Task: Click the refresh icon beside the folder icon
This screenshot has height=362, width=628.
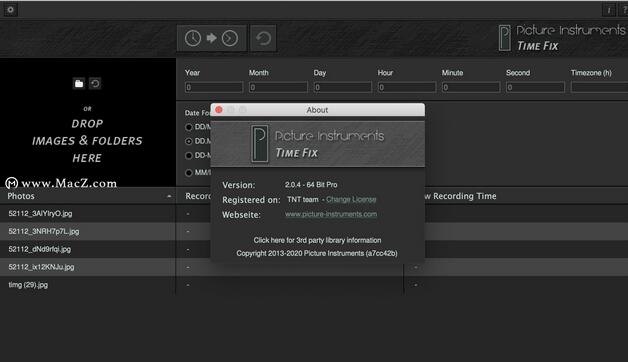Action: (x=95, y=83)
